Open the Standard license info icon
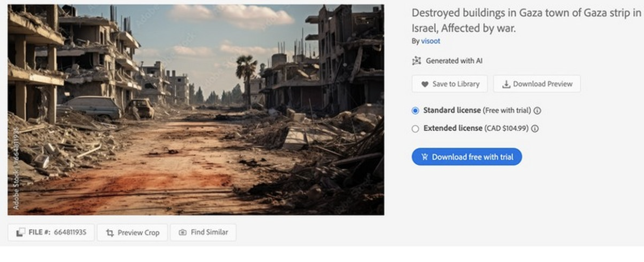644x262 pixels. [x=537, y=111]
